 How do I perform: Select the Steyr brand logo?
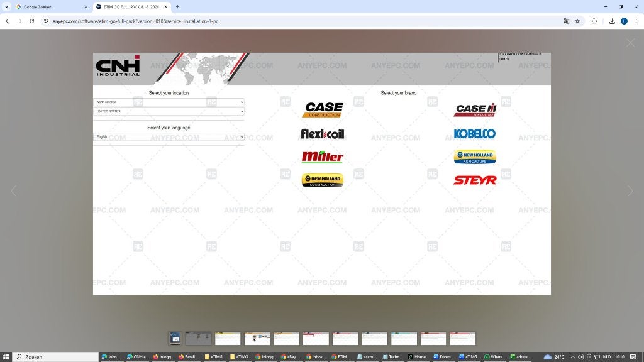(x=475, y=180)
